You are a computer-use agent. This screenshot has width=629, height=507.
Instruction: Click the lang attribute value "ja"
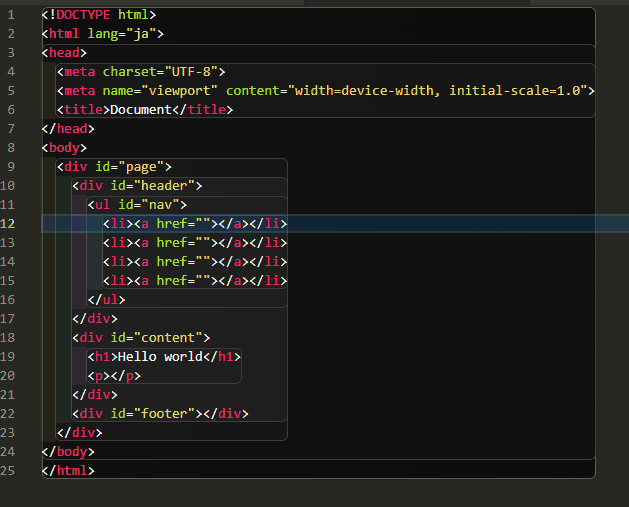(141, 34)
